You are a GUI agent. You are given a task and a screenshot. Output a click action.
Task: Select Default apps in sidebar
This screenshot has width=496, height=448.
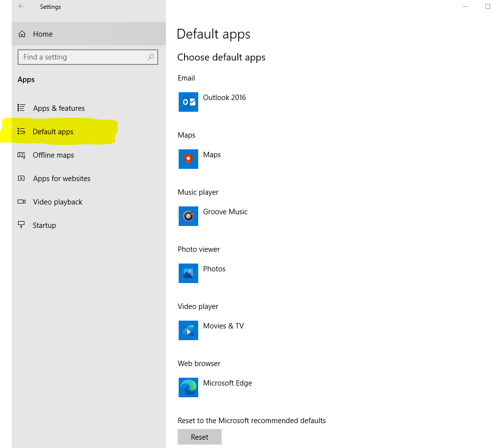[x=53, y=132]
